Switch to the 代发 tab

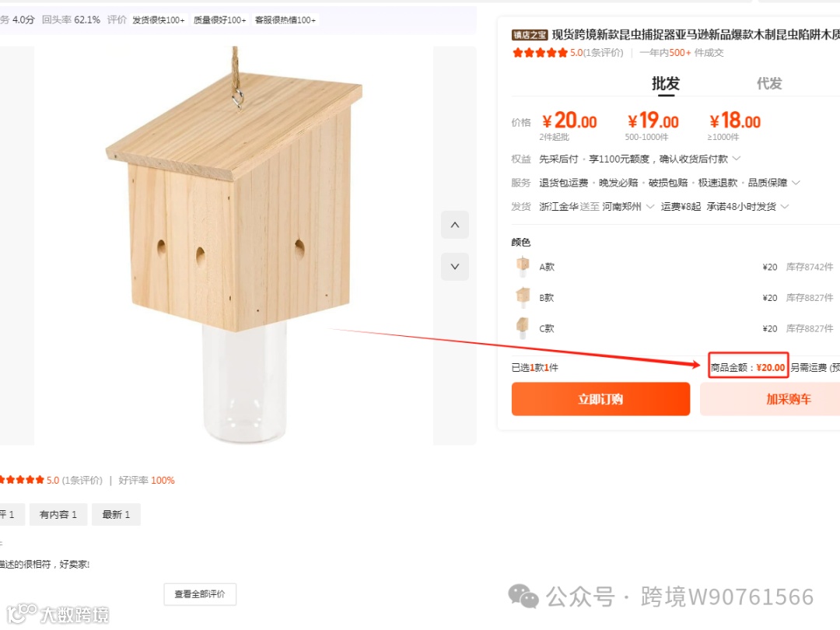(769, 83)
